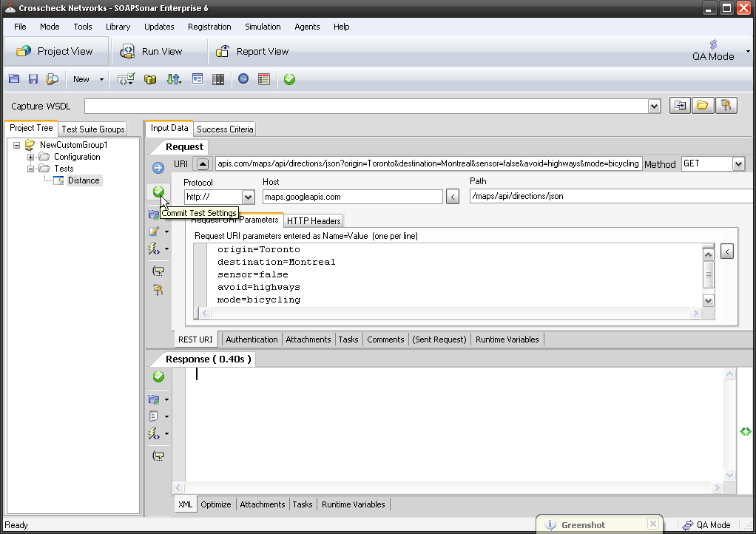Click the keys icon in request sidebar

(158, 289)
